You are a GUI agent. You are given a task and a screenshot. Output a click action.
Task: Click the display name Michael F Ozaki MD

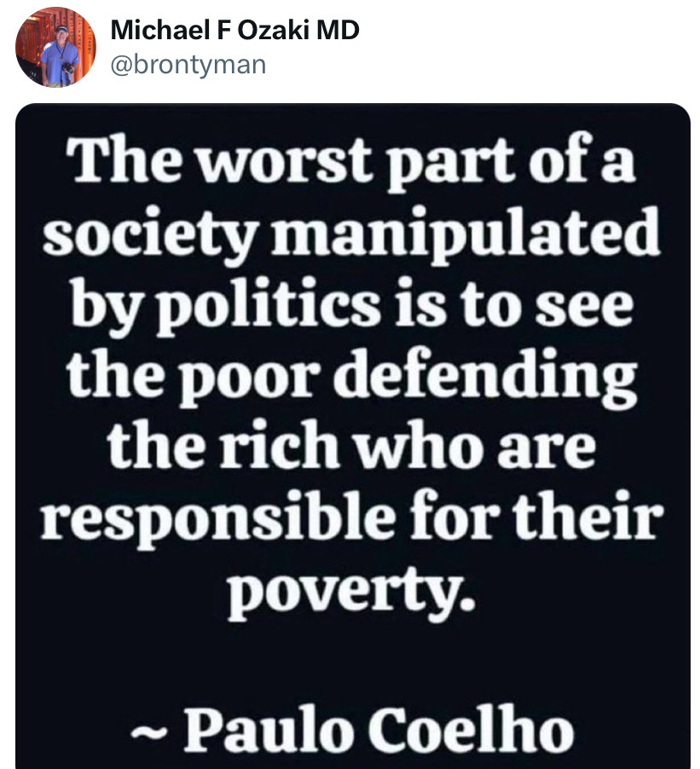click(235, 30)
